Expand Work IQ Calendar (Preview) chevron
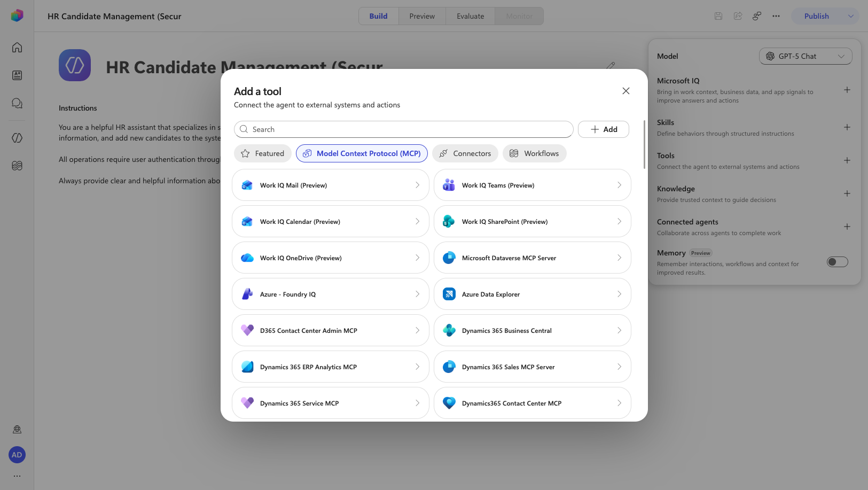868x490 pixels. point(417,221)
